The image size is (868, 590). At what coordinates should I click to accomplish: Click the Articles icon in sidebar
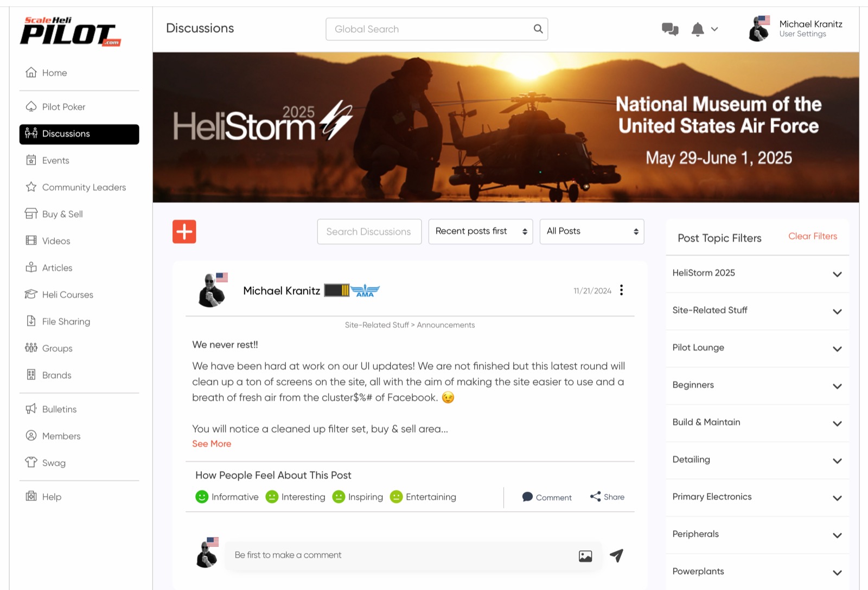pyautogui.click(x=31, y=268)
